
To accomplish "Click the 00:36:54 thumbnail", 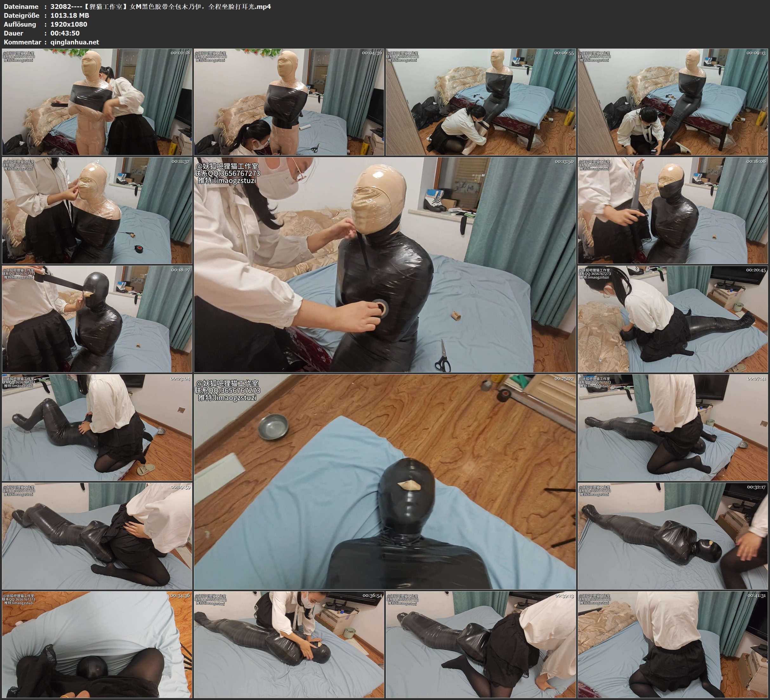I will pyautogui.click(x=289, y=644).
